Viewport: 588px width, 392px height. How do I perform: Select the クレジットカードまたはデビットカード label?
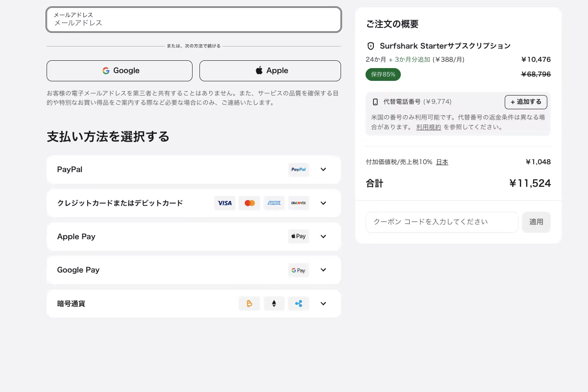point(120,203)
